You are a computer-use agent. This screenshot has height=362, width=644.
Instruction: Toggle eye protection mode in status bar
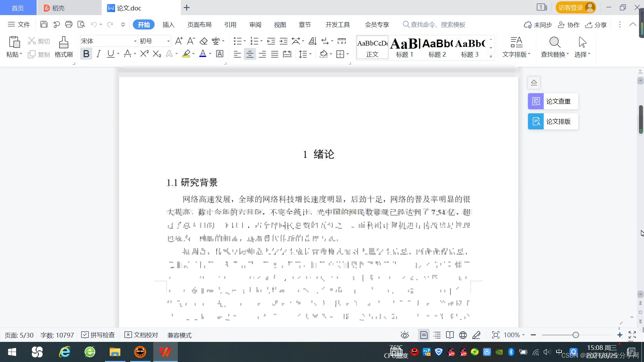click(x=405, y=335)
